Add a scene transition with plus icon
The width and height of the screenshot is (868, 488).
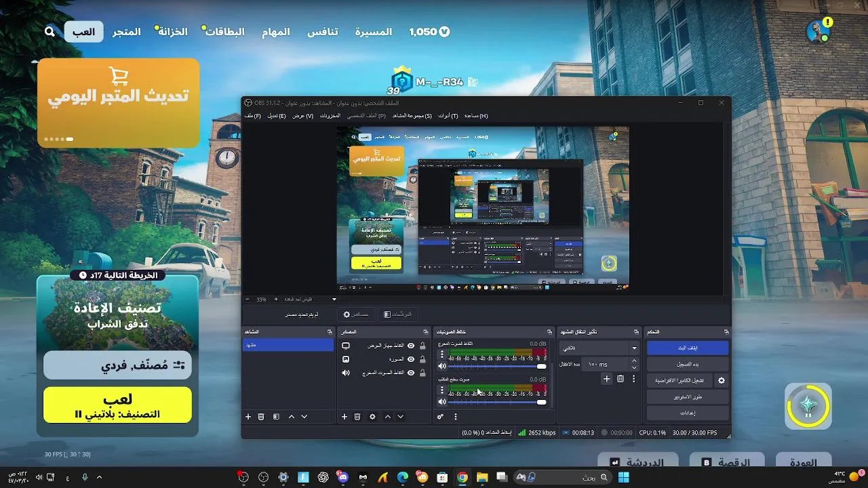(x=607, y=379)
